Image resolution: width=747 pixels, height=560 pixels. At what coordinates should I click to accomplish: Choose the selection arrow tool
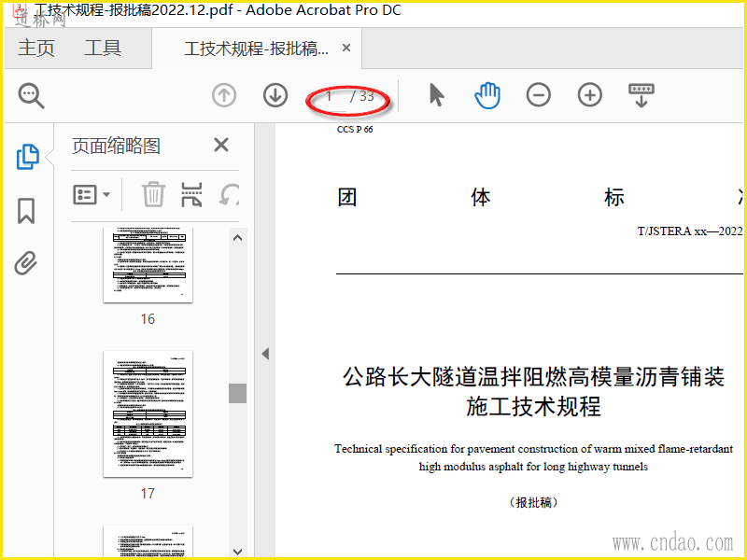(436, 95)
